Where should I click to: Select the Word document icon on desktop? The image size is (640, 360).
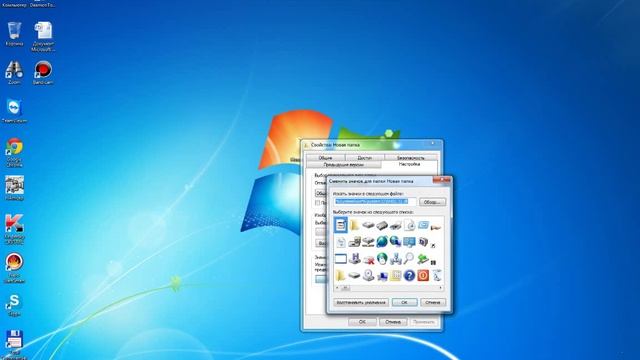click(43, 37)
